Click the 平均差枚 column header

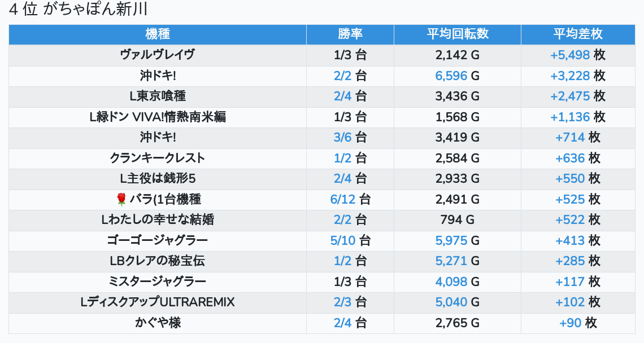[578, 34]
